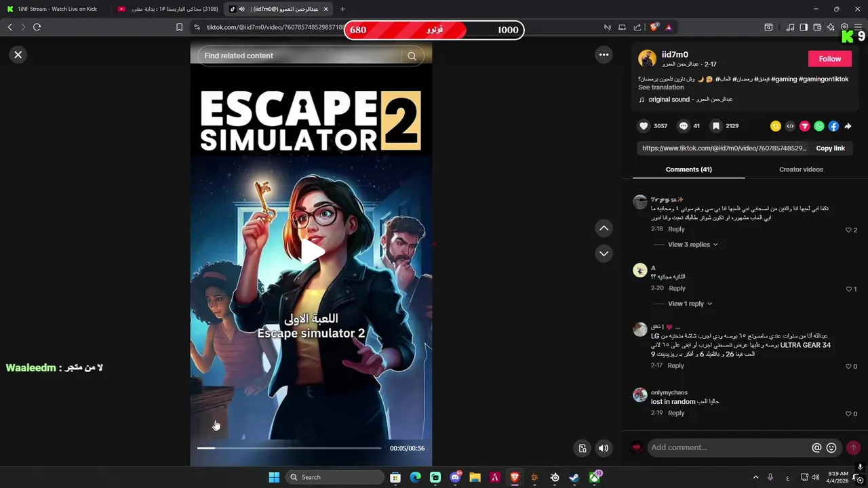Share video to Facebook
This screenshot has width=868, height=488.
pos(833,126)
